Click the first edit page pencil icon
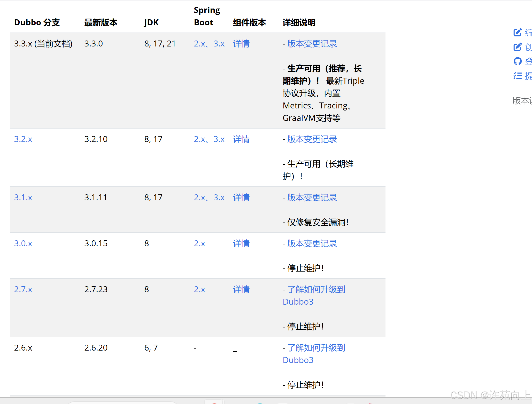The height and width of the screenshot is (404, 532). (x=518, y=32)
